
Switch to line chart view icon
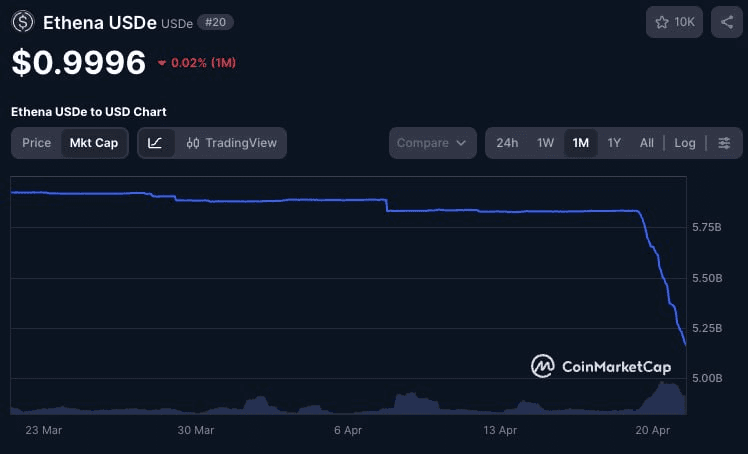(x=155, y=143)
